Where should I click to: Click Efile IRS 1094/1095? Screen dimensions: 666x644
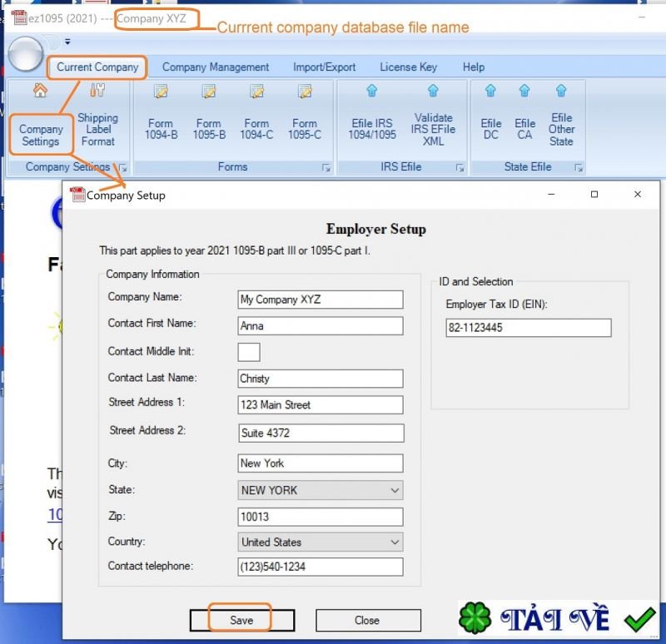(x=372, y=118)
